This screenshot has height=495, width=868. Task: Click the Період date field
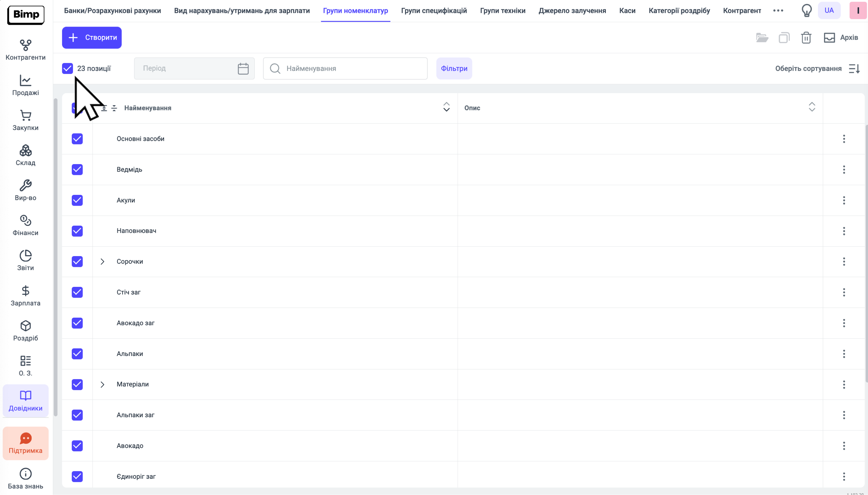tap(194, 68)
